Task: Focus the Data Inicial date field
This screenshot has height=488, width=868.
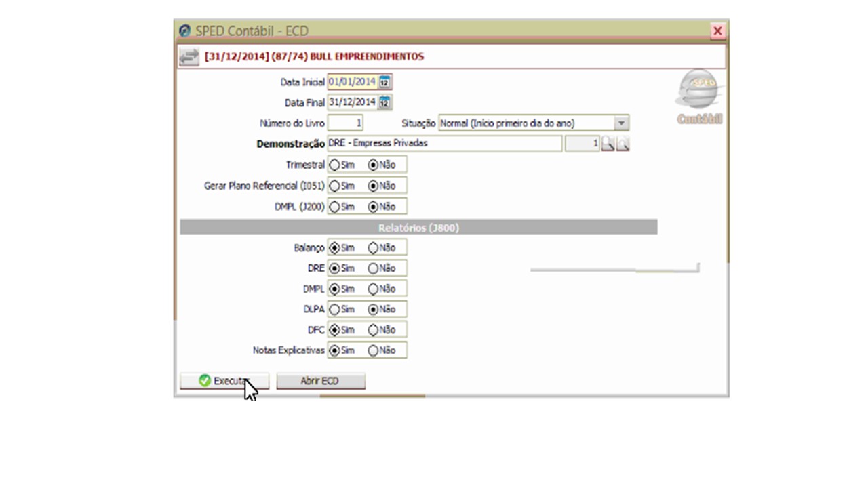Action: click(x=353, y=82)
